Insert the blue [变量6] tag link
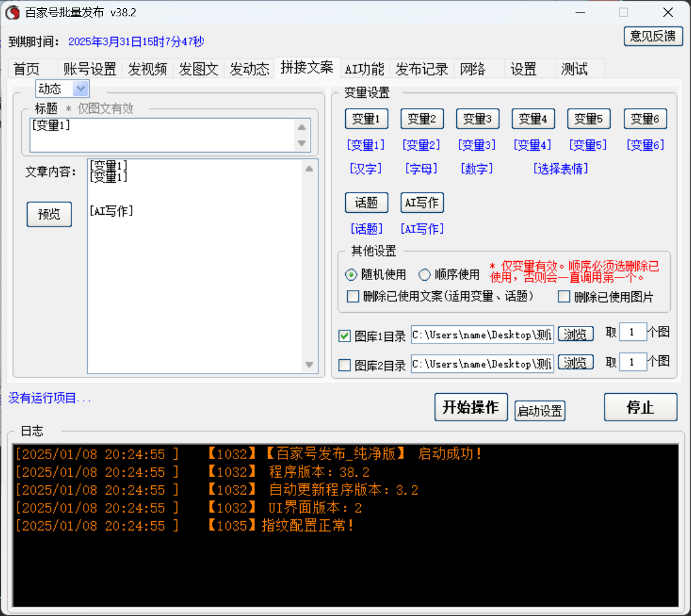This screenshot has width=691, height=616. pyautogui.click(x=645, y=144)
